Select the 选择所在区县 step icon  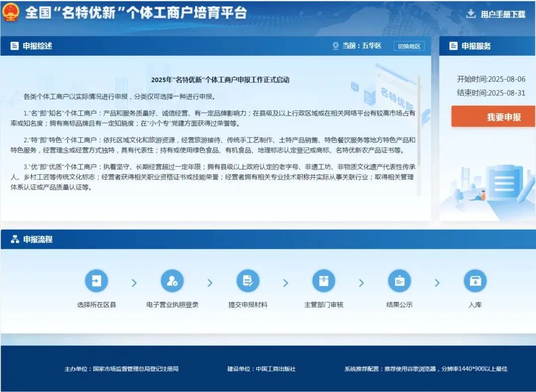point(96,281)
